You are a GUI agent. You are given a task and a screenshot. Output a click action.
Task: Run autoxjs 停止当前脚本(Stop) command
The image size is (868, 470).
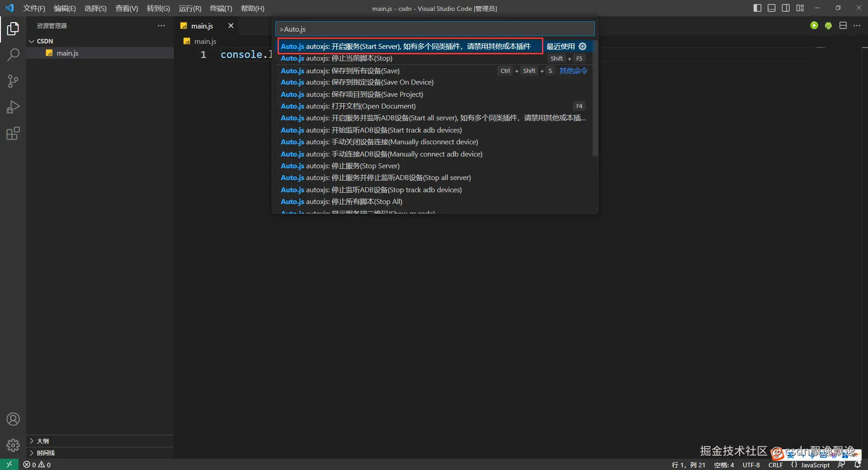pyautogui.click(x=434, y=58)
